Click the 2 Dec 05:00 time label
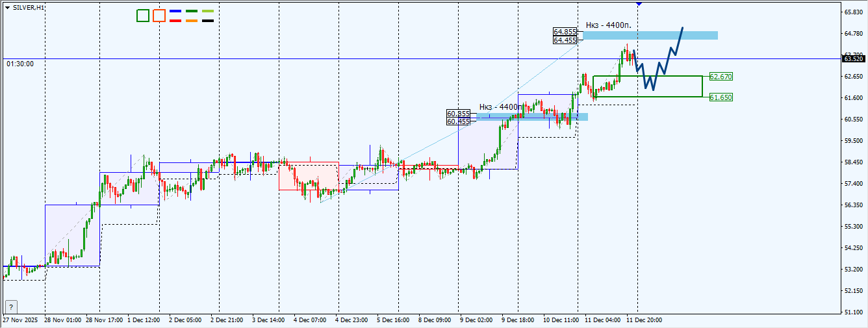 click(x=185, y=320)
